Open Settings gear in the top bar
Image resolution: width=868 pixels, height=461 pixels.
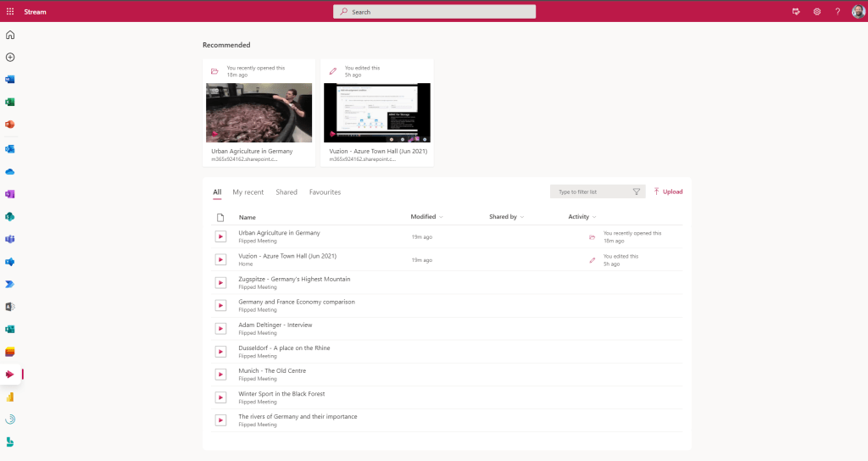817,12
